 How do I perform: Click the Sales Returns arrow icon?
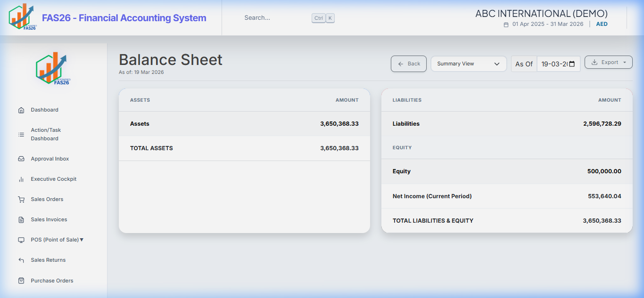pyautogui.click(x=21, y=260)
